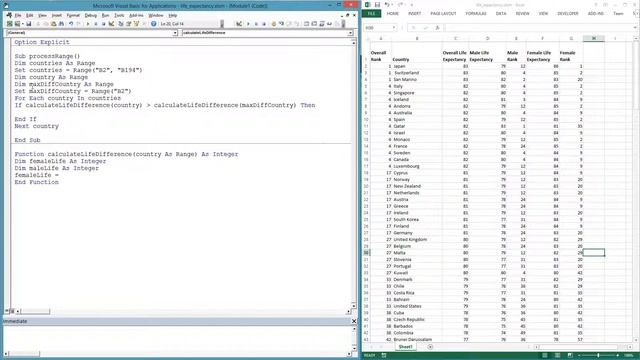The image size is (640, 360).
Task: Click the Excel zoom slider handle
Action: (598, 356)
